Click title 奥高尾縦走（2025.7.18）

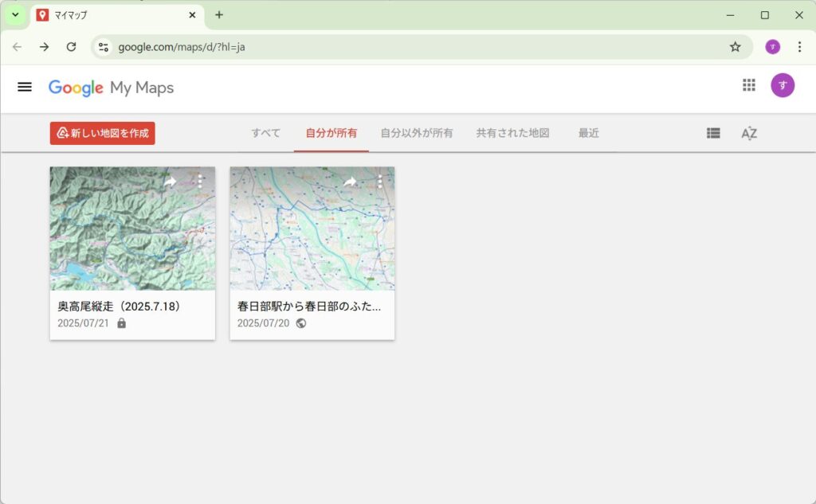[x=120, y=307]
